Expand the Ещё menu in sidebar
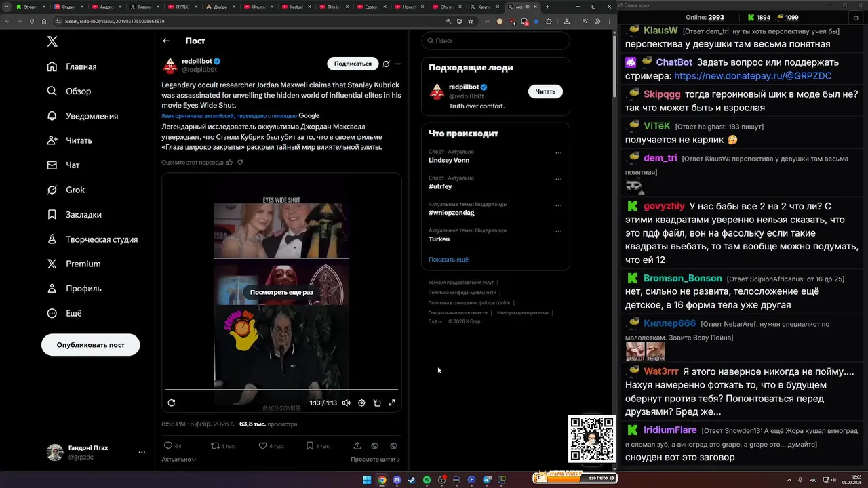Viewport: 868px width, 488px height. [64, 313]
